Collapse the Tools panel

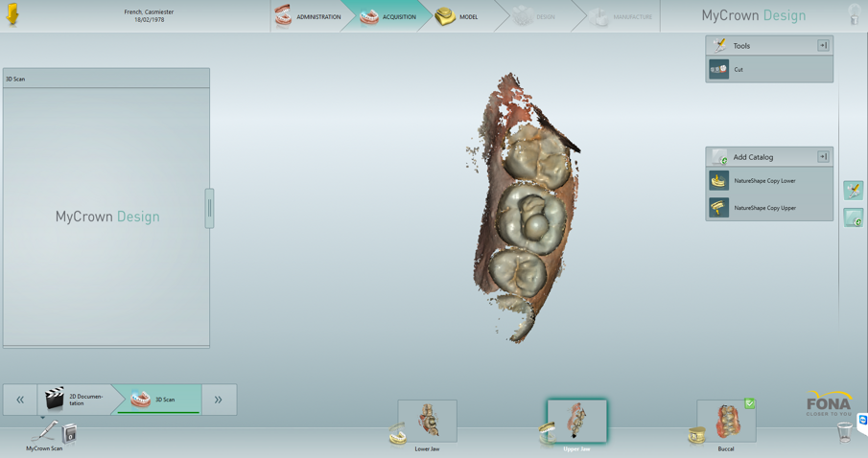point(823,46)
